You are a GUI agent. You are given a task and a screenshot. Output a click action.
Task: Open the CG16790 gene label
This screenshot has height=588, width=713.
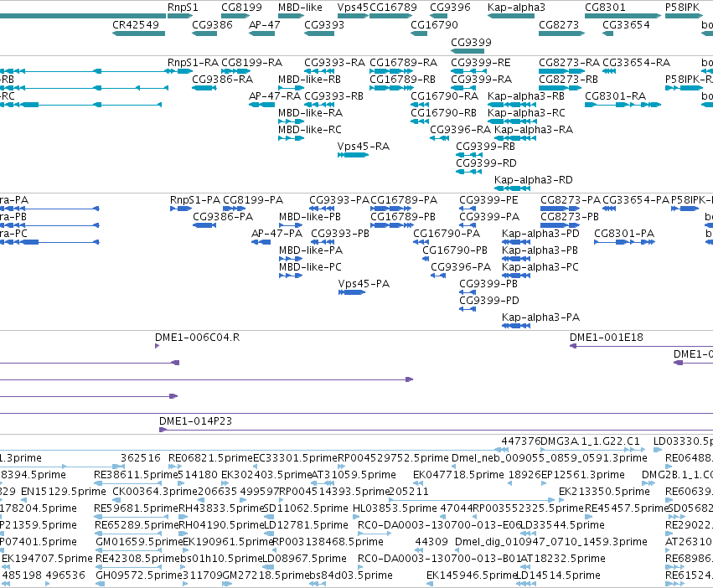tap(434, 24)
